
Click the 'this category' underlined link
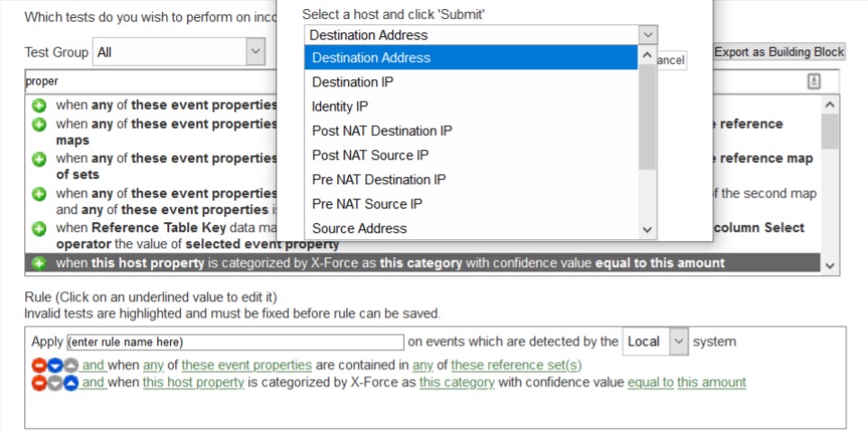[x=457, y=382]
